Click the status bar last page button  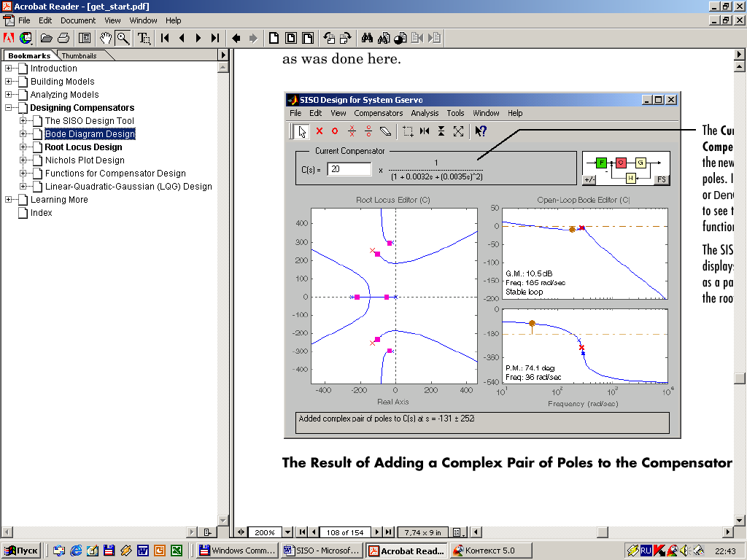389,532
